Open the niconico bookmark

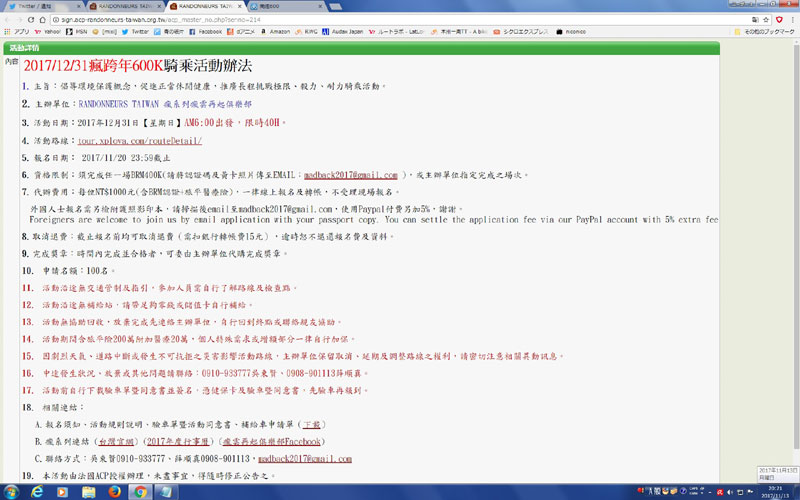571,32
